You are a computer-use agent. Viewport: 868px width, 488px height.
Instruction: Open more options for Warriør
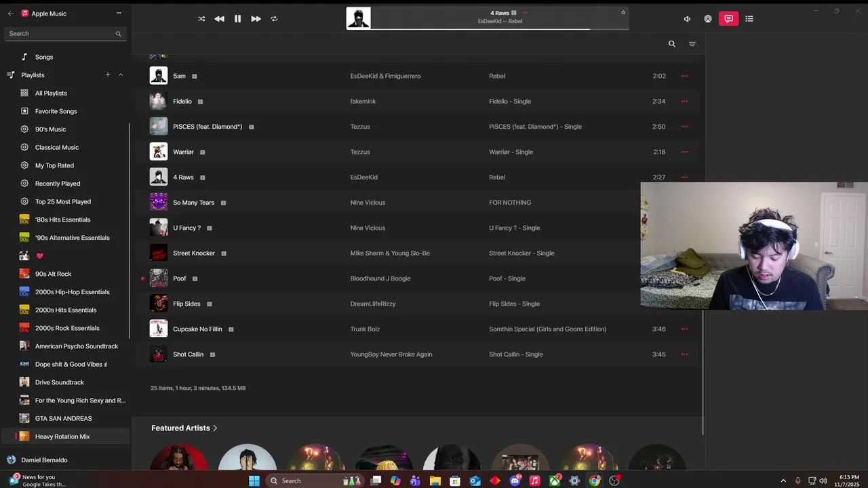684,152
